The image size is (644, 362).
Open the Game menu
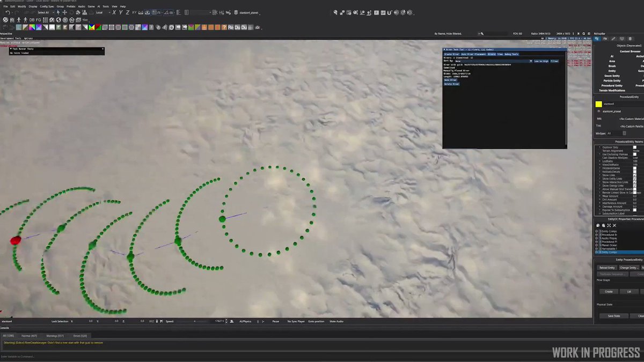(91, 6)
